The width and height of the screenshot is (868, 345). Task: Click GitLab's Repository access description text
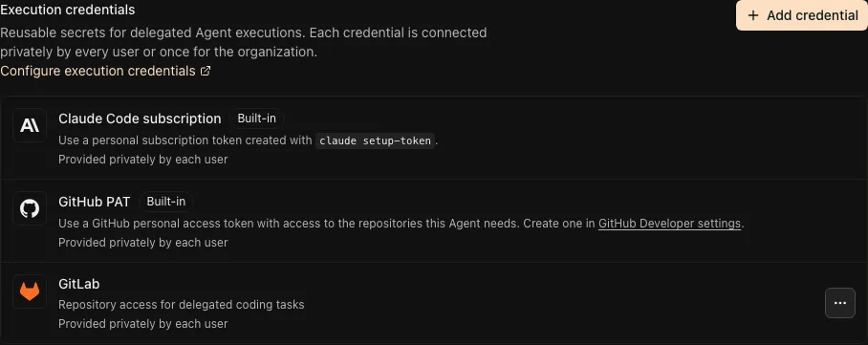tap(181, 305)
